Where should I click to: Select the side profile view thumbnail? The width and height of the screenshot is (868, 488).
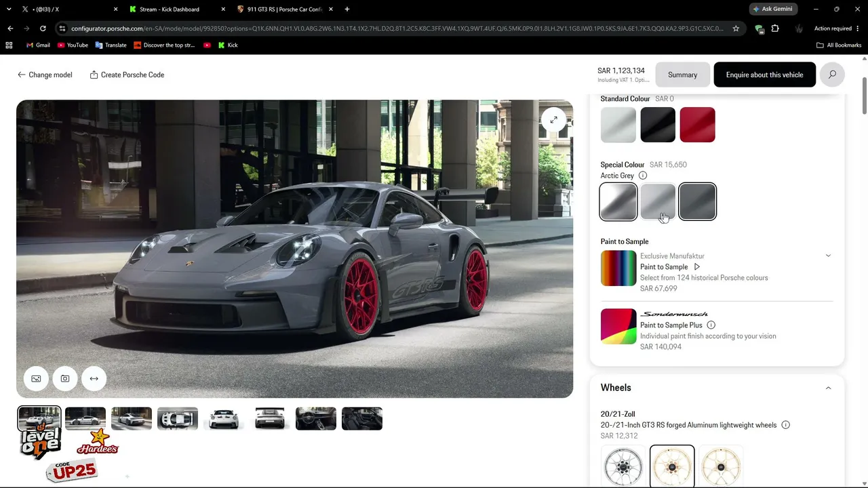(85, 419)
